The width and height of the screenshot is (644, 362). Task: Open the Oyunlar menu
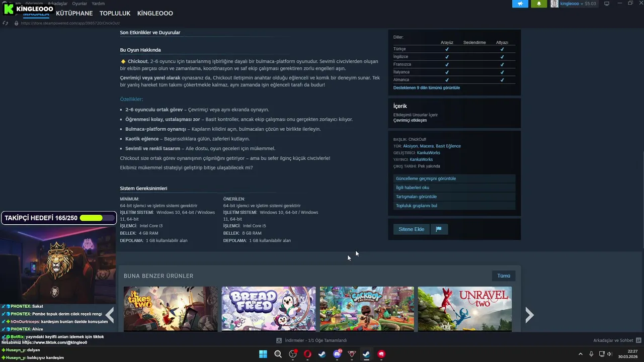click(79, 4)
